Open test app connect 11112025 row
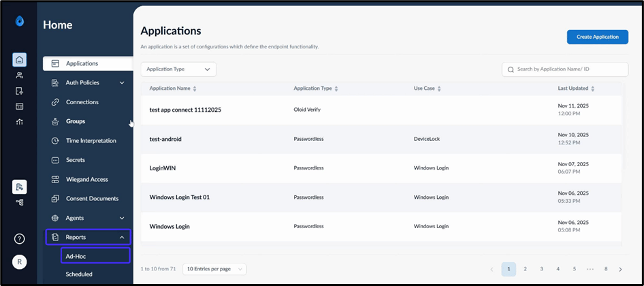 [381, 110]
